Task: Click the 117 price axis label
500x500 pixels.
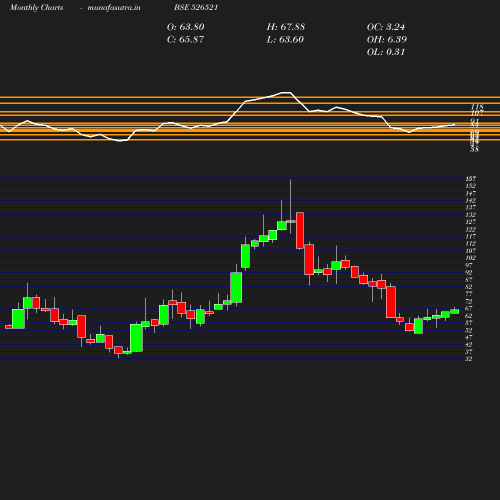Action: (470, 237)
